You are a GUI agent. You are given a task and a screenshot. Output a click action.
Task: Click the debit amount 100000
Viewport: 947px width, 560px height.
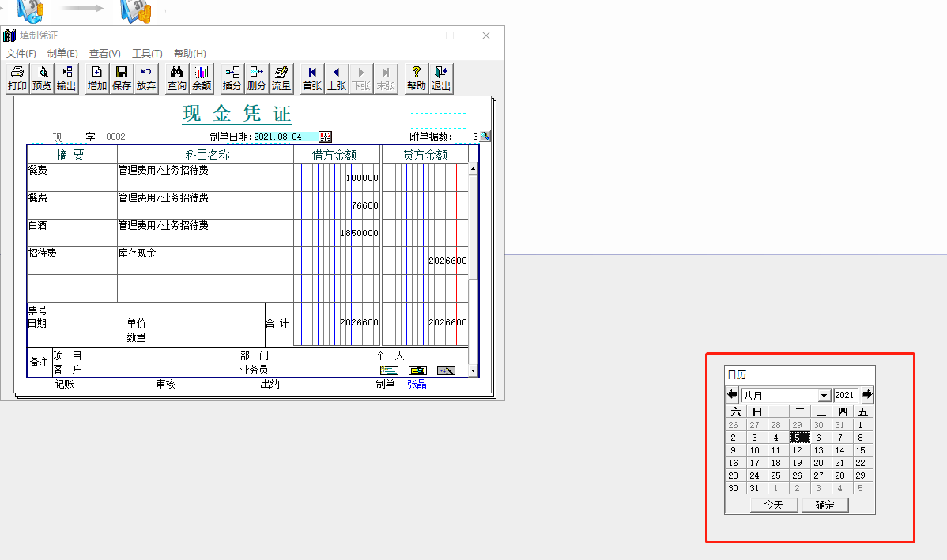[x=362, y=178]
